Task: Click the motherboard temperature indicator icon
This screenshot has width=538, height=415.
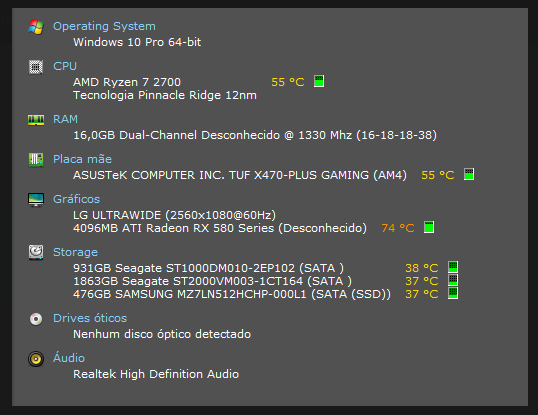Action: click(x=469, y=174)
